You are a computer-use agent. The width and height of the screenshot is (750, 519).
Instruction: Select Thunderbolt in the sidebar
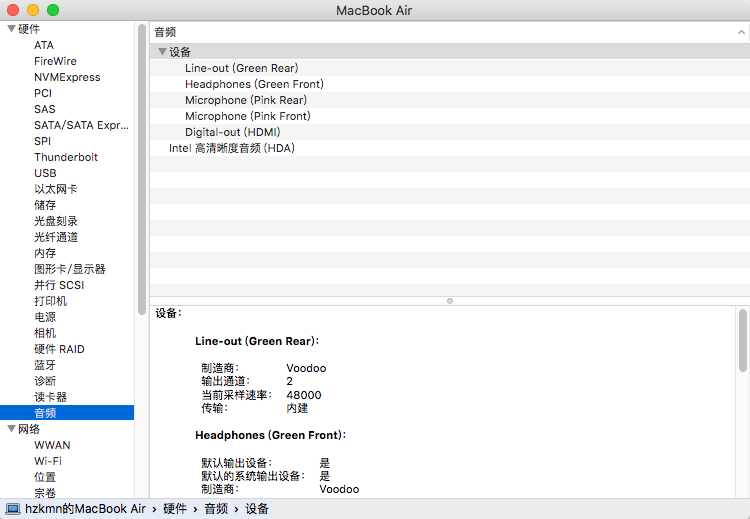coord(66,157)
